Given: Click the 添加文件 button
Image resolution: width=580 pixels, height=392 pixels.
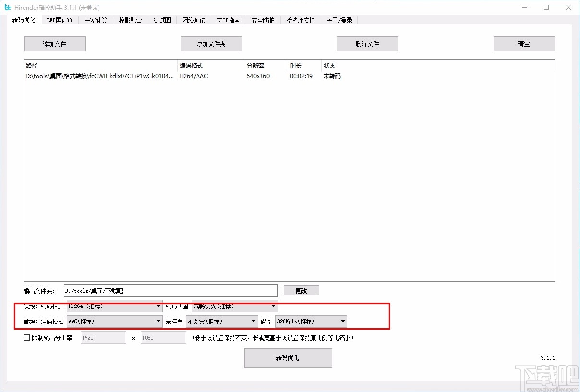Looking at the screenshot, I should (55, 44).
